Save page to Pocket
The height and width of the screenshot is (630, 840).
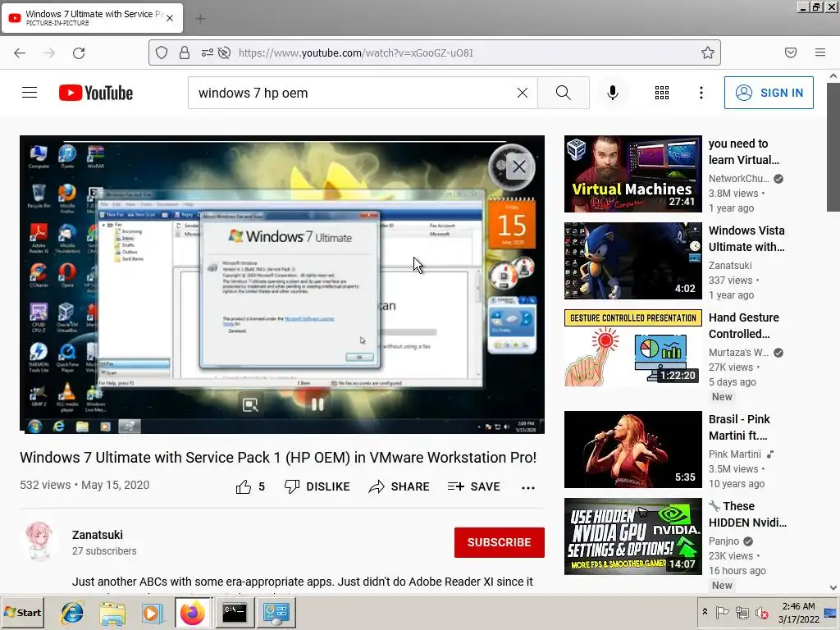(791, 52)
